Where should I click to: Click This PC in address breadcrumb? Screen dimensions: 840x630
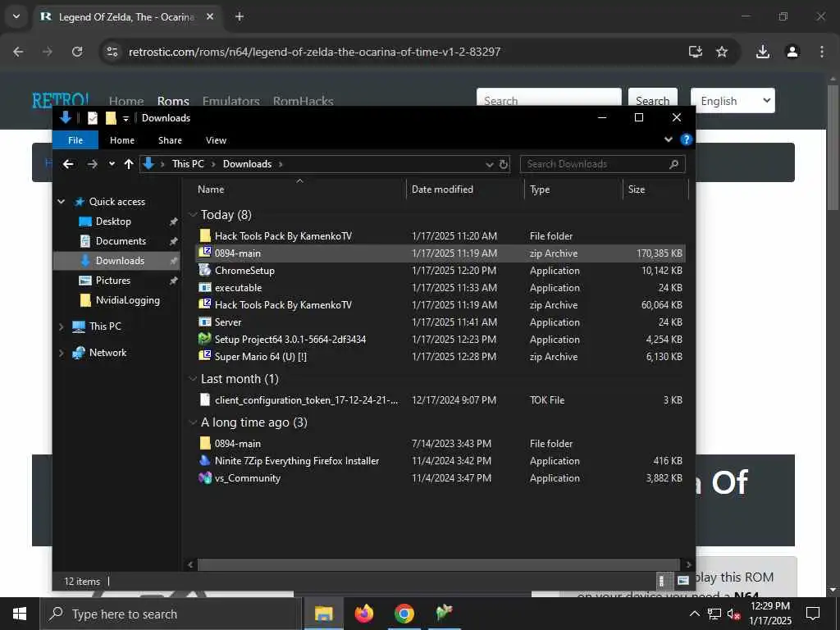click(x=188, y=164)
